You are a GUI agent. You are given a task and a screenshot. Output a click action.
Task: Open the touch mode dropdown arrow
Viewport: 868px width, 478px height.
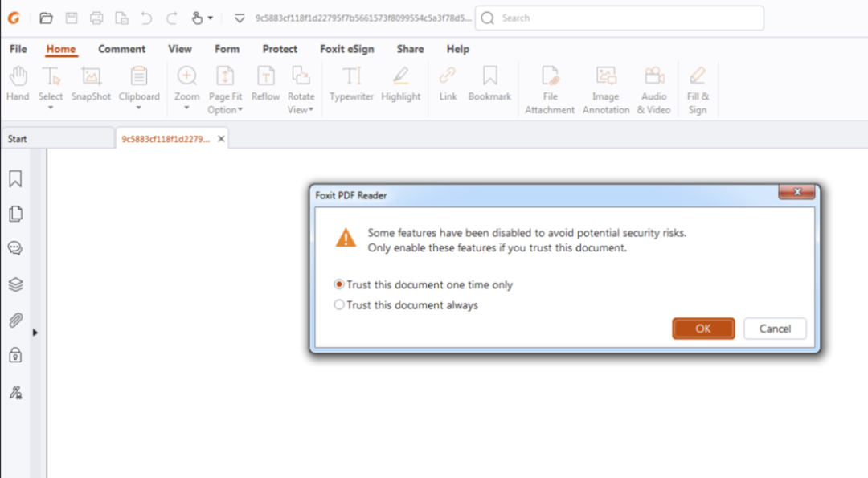click(x=211, y=18)
